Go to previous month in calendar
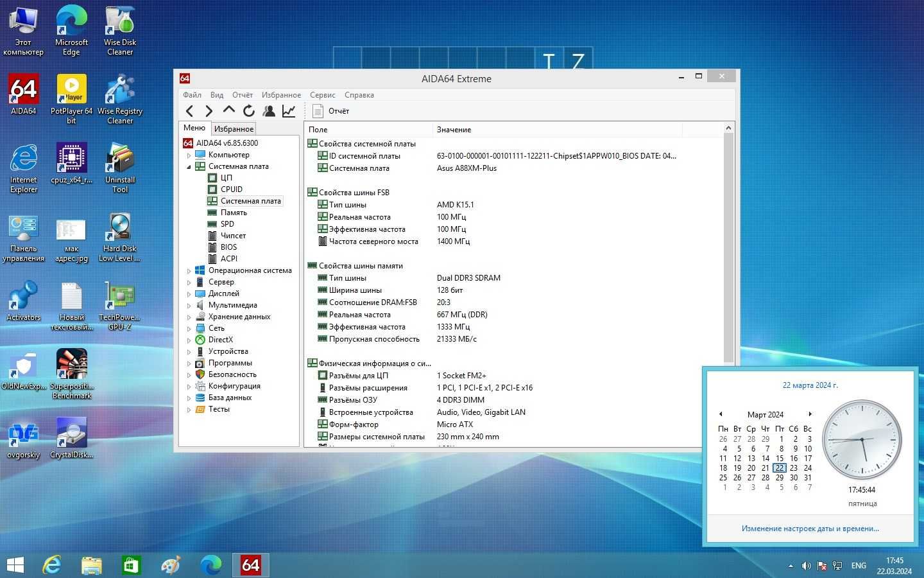 tap(721, 414)
